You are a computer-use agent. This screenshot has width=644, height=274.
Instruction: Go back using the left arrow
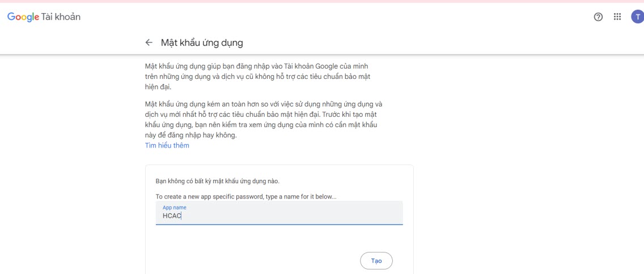coord(149,43)
